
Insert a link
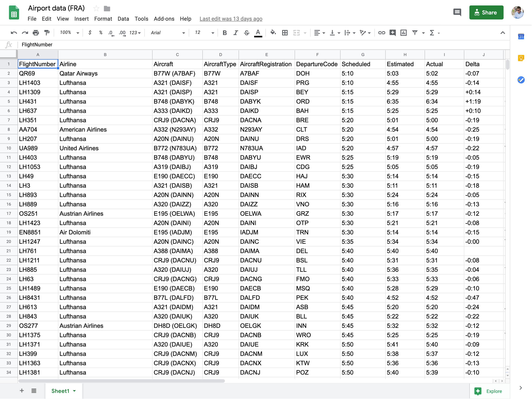tap(381, 33)
